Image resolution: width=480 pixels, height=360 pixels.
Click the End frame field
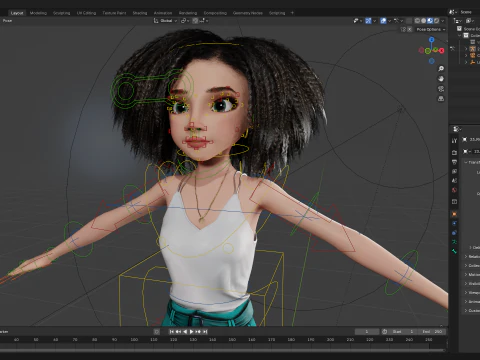pyautogui.click(x=432, y=332)
